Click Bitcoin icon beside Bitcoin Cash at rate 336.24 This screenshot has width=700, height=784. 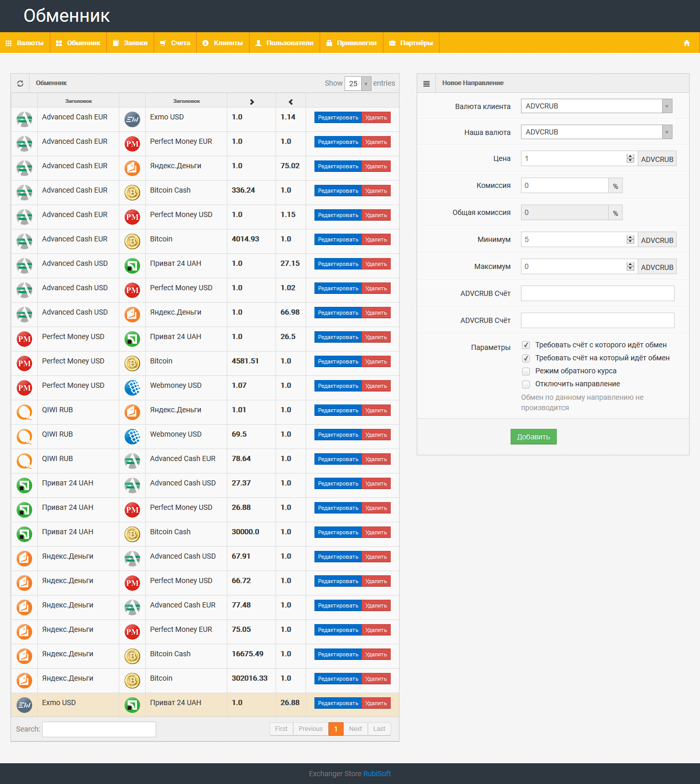[132, 193]
